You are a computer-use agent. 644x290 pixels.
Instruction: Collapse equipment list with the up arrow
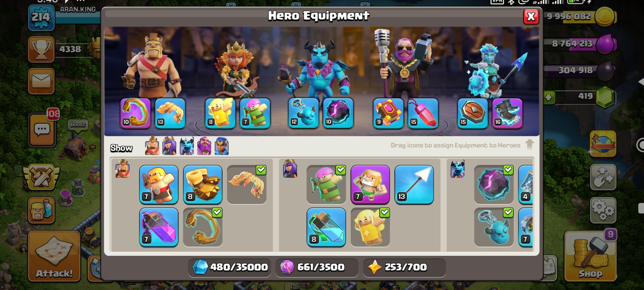(530, 144)
